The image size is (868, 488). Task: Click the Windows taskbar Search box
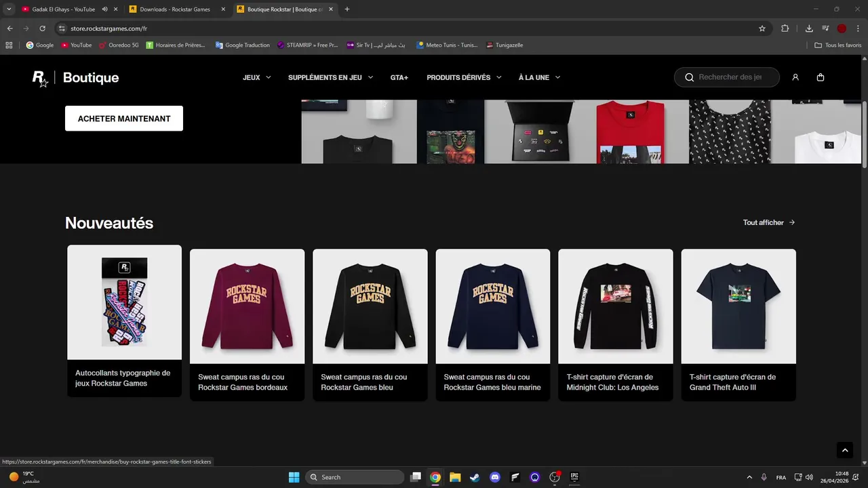click(x=354, y=477)
